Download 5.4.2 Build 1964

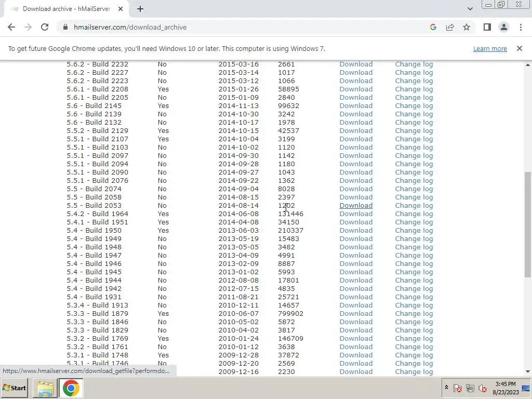pos(356,214)
